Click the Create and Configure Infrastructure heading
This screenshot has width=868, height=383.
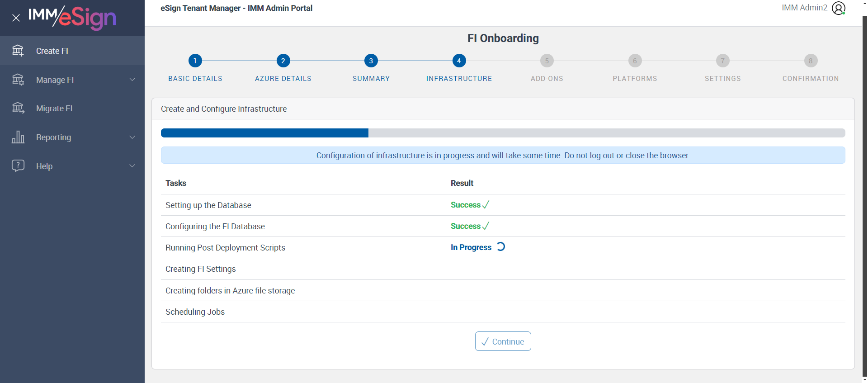tap(224, 109)
